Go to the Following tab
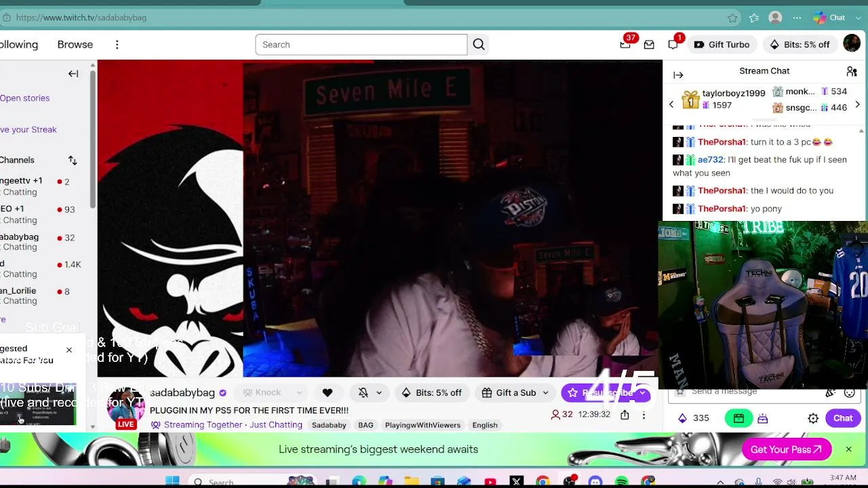Image resolution: width=868 pixels, height=488 pixels. pyautogui.click(x=19, y=45)
